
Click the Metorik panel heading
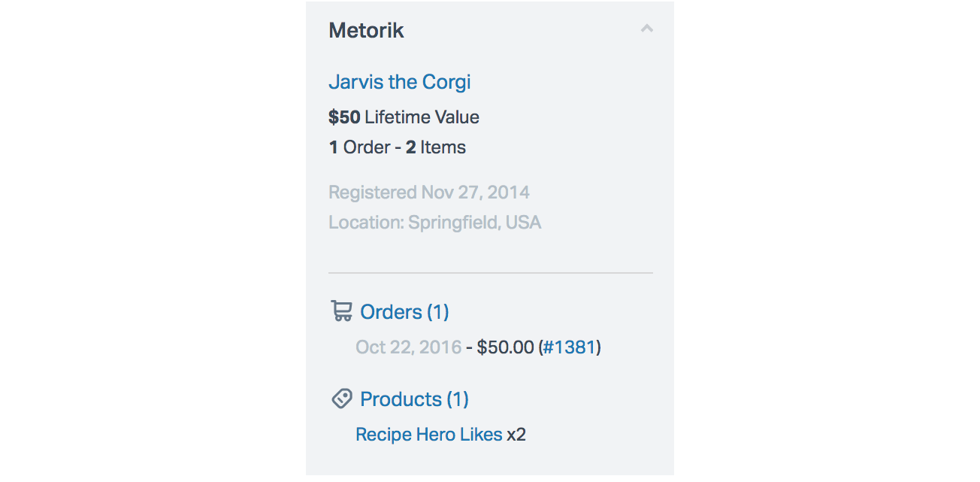(366, 31)
